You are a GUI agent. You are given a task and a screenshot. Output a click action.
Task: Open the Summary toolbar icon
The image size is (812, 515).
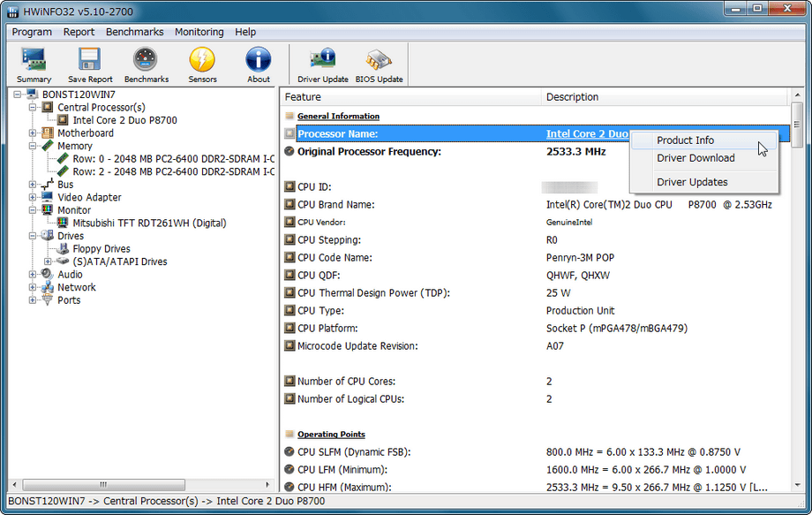[34, 59]
